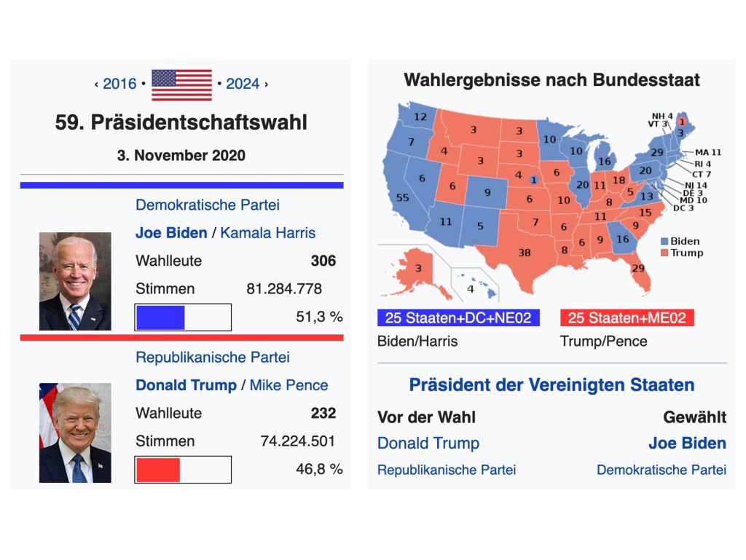Open the Joe Biden link under Gewählt

pyautogui.click(x=687, y=443)
